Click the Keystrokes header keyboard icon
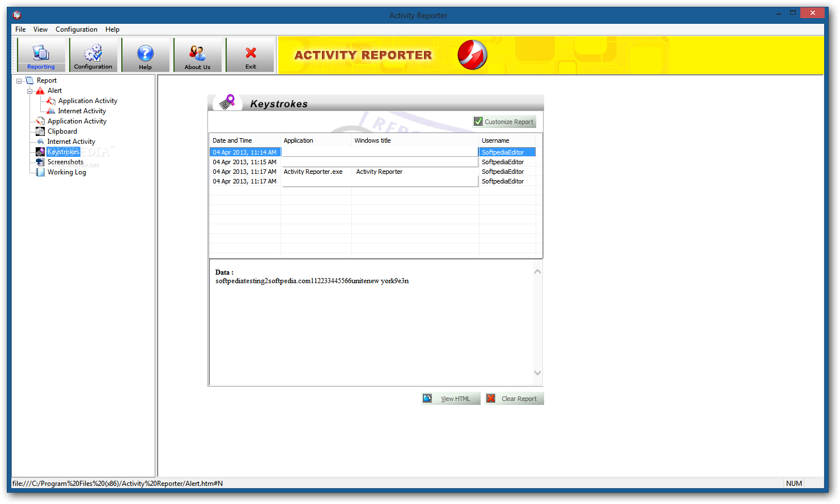The width and height of the screenshot is (840, 504). [x=227, y=102]
